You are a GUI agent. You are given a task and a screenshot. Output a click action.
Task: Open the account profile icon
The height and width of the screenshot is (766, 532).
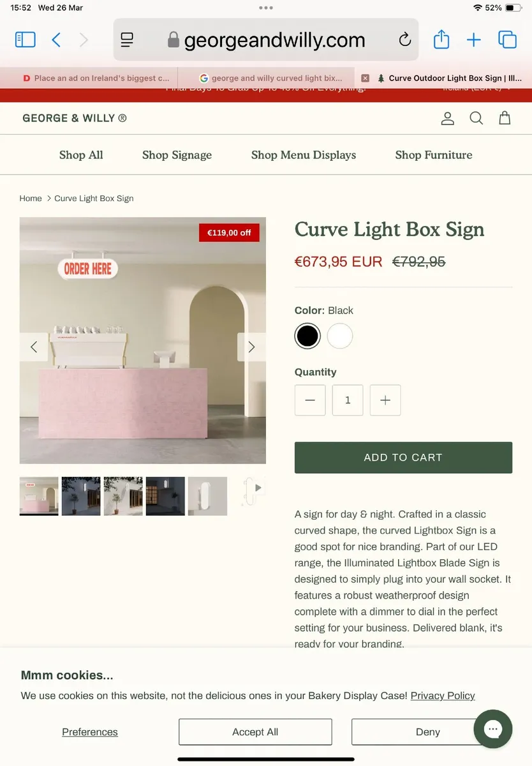(448, 118)
